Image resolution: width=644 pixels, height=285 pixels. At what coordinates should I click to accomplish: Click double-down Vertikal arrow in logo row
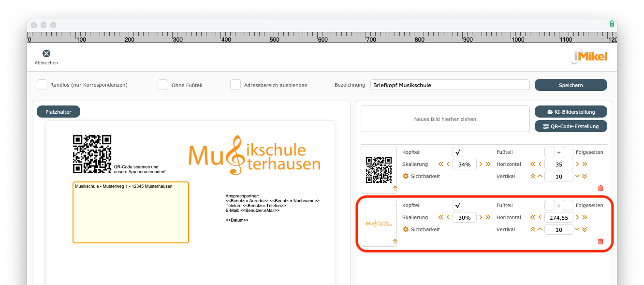pos(585,229)
